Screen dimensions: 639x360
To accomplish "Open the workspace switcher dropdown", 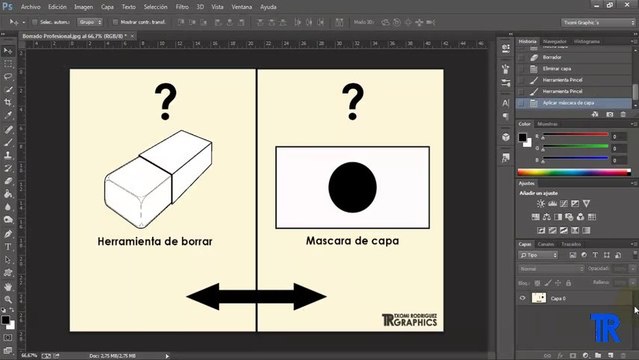I will (598, 22).
